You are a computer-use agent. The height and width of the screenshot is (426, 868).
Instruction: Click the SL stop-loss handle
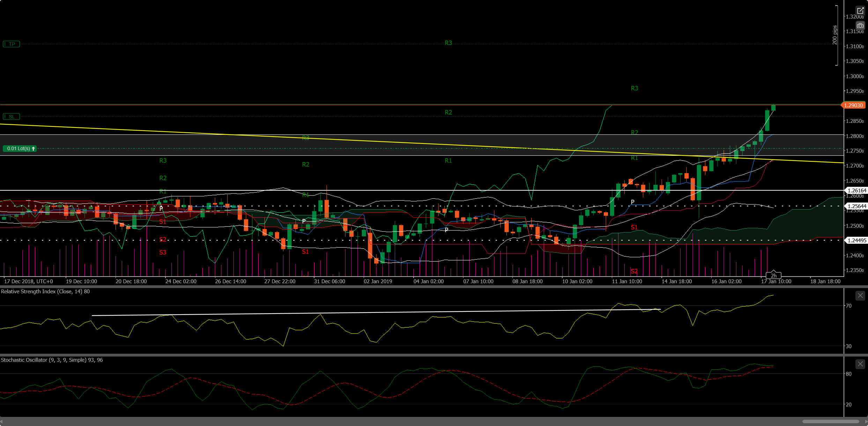pos(12,117)
